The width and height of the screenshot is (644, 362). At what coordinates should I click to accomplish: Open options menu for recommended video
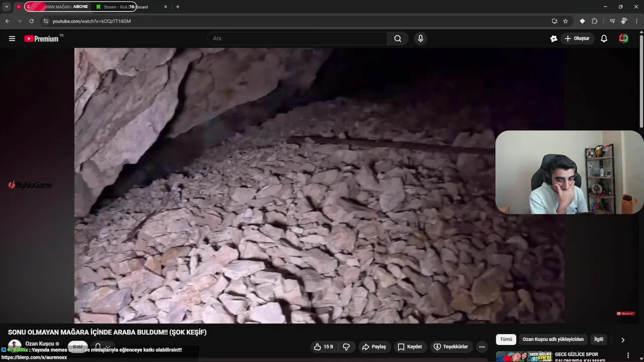(x=628, y=355)
